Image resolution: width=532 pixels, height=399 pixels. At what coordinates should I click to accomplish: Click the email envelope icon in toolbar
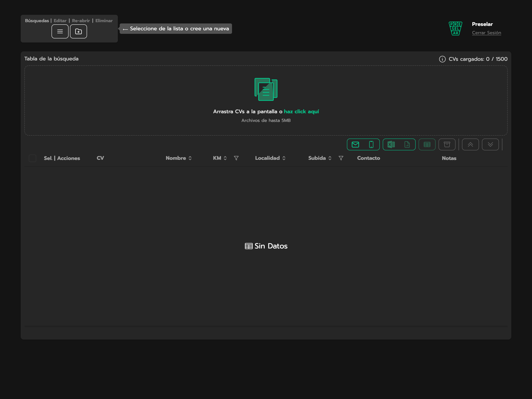[x=355, y=144]
